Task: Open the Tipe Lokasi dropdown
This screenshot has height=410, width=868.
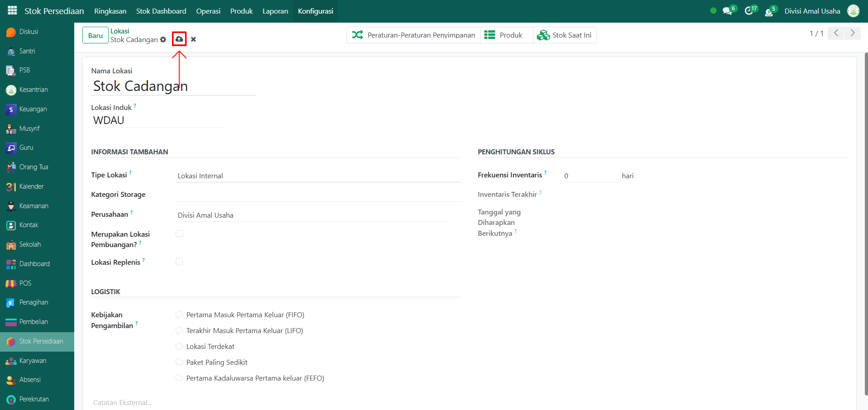Action: pos(318,176)
